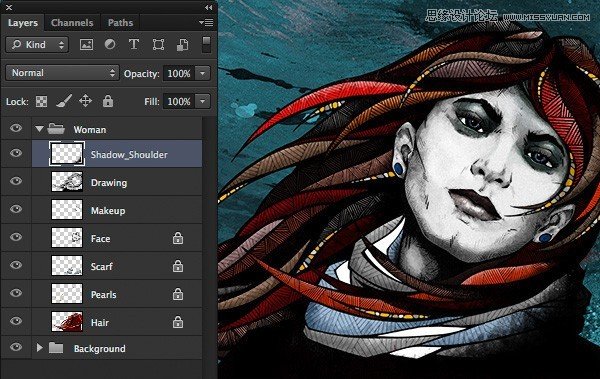Click the Face layer name
600x379 pixels.
pos(101,239)
